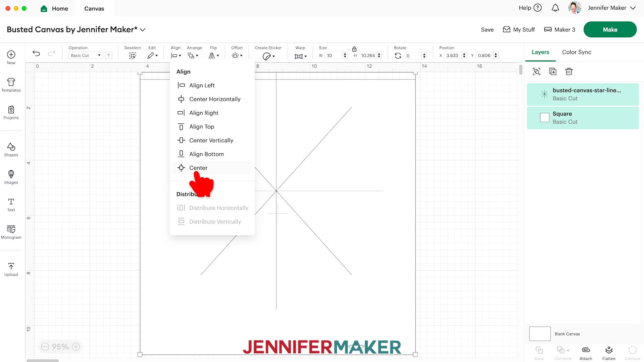Click the width stepper arrows
Image resolution: width=644 pixels, height=362 pixels.
[x=345, y=55]
